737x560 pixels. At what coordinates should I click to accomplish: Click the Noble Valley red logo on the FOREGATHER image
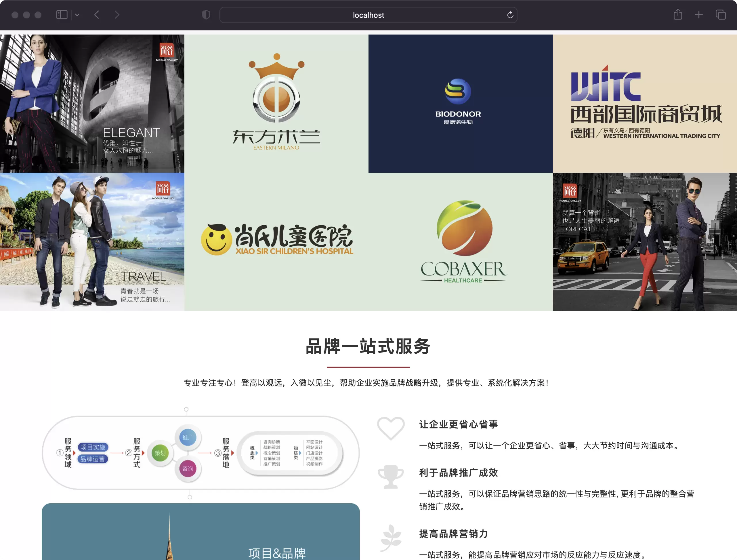click(x=570, y=193)
